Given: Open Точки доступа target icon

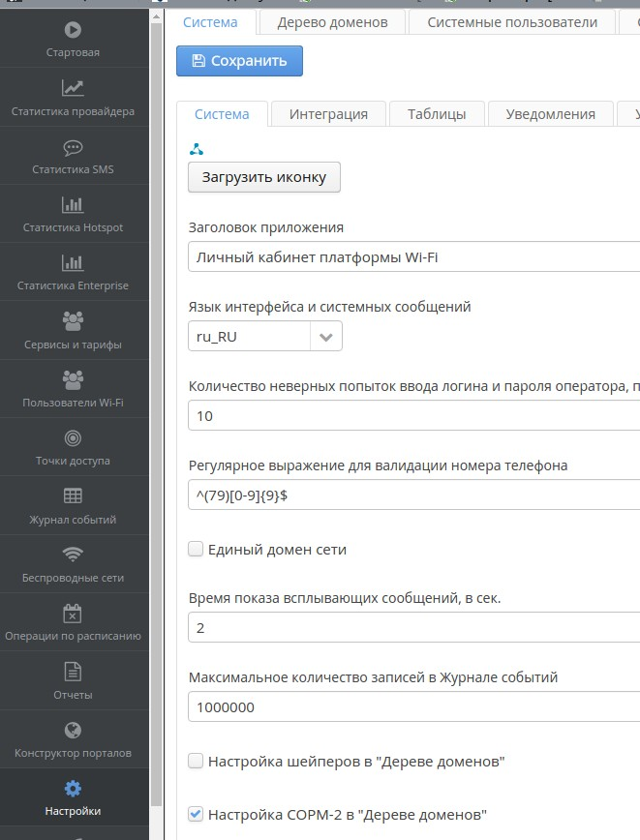Looking at the screenshot, I should [74, 438].
